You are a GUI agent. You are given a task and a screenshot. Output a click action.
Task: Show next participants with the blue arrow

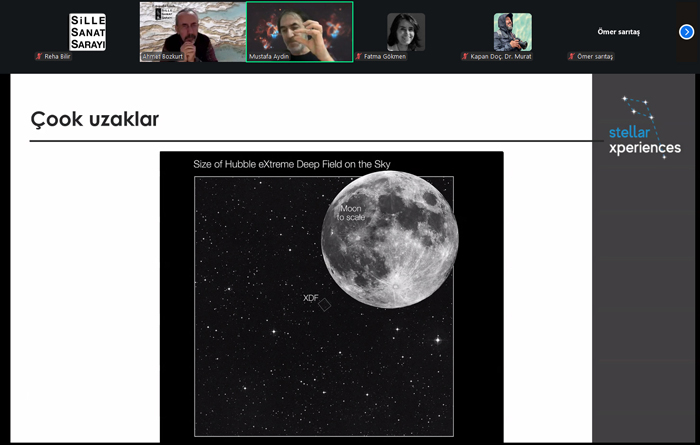686,32
